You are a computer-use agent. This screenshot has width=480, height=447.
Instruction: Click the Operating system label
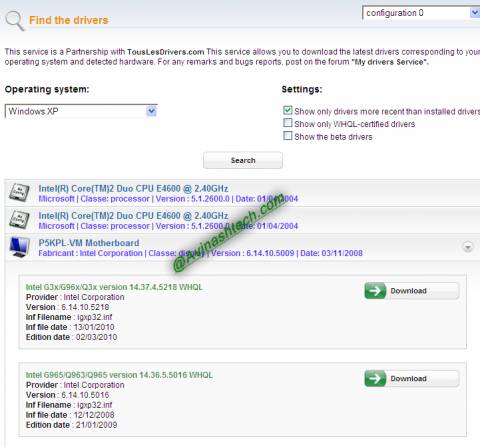coord(47,89)
